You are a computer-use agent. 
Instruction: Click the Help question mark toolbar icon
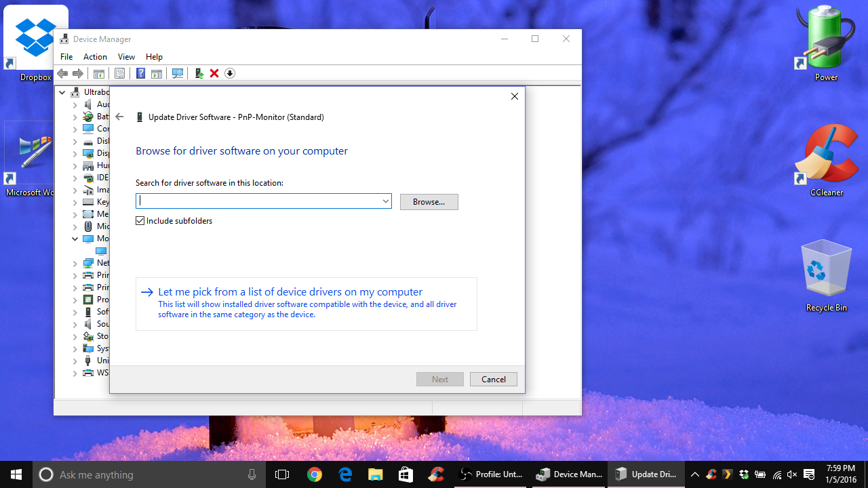click(140, 73)
